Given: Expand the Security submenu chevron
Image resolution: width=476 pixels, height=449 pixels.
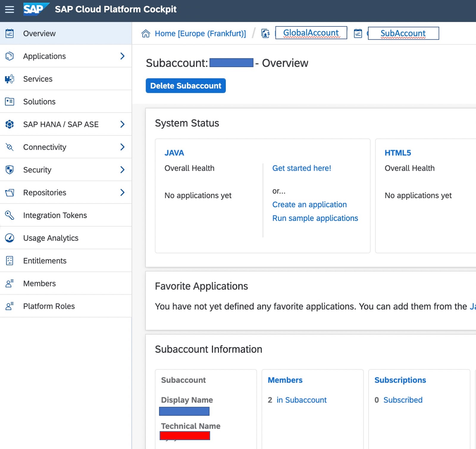Looking at the screenshot, I should (122, 170).
